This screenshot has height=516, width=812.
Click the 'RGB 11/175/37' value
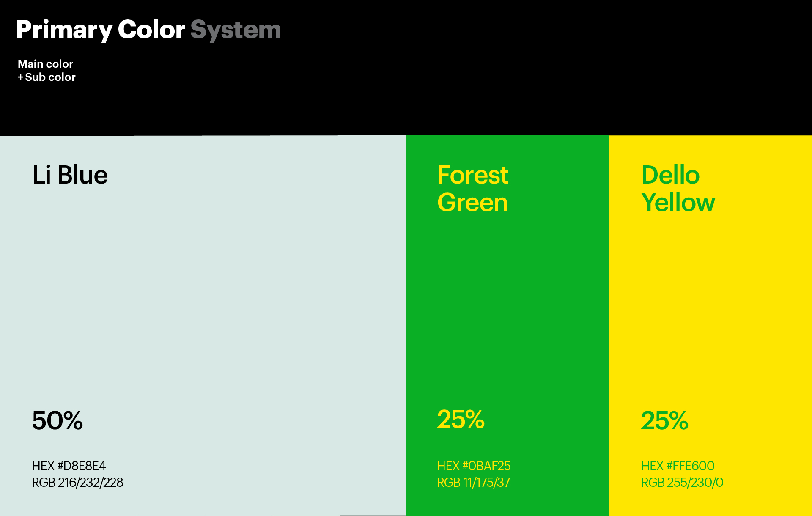pos(474,482)
